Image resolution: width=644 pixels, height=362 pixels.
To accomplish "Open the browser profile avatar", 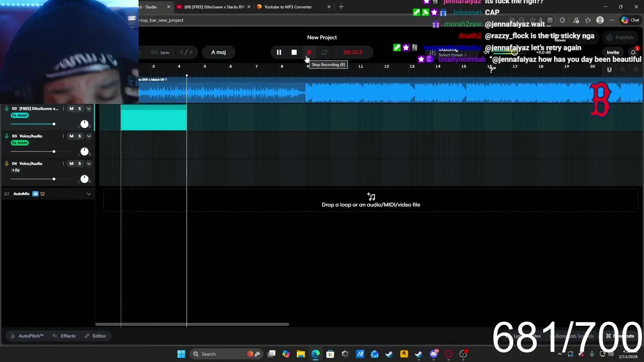I will pyautogui.click(x=600, y=20).
